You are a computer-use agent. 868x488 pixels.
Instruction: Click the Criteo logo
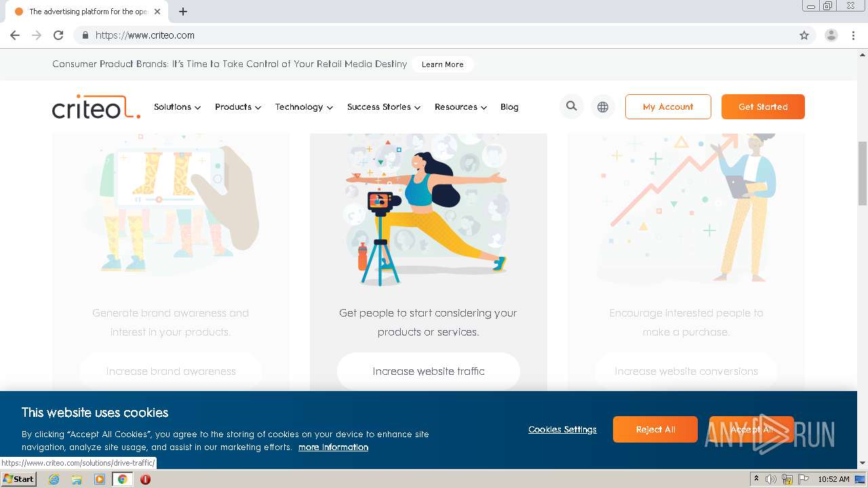pyautogui.click(x=96, y=107)
